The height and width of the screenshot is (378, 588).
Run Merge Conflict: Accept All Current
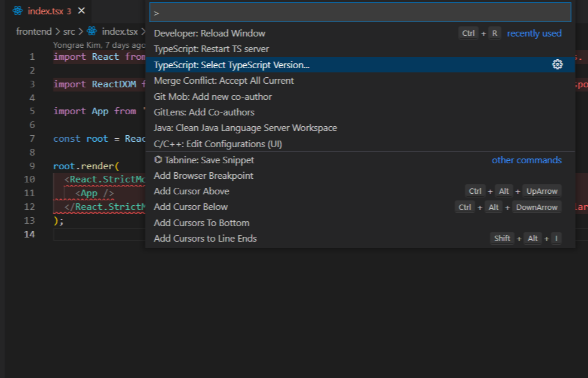pos(360,80)
